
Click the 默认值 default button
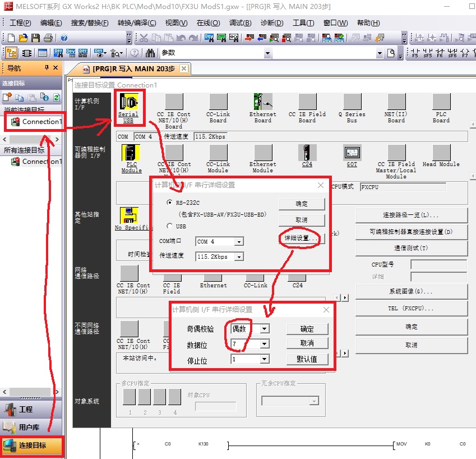point(307,359)
